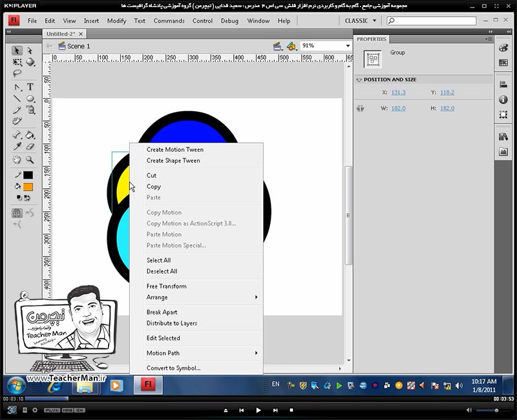Image resolution: width=517 pixels, height=420 pixels.
Task: Open the Windows Start orb
Action: (15, 386)
